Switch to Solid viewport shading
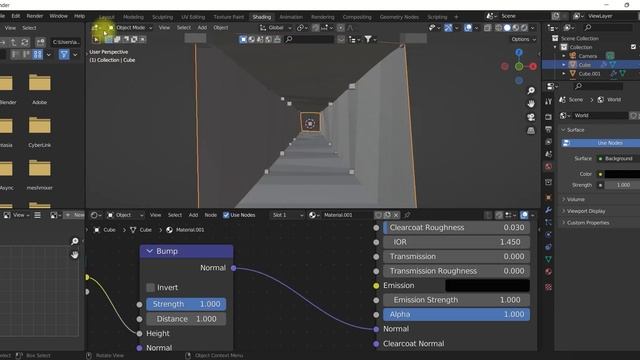The height and width of the screenshot is (360, 640). pyautogui.click(x=507, y=28)
